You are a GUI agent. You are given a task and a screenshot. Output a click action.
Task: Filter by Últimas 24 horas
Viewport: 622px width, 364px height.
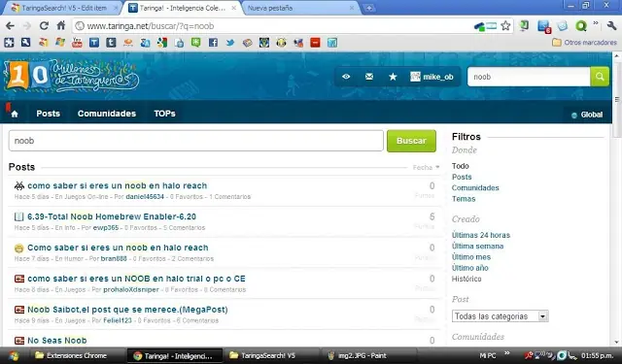coord(481,235)
